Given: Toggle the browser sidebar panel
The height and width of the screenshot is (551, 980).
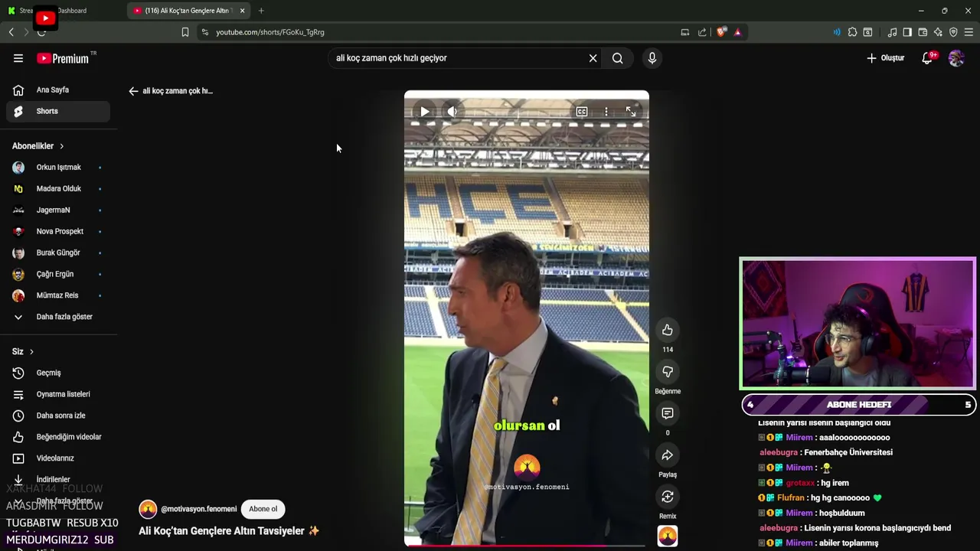Looking at the screenshot, I should pos(907,32).
